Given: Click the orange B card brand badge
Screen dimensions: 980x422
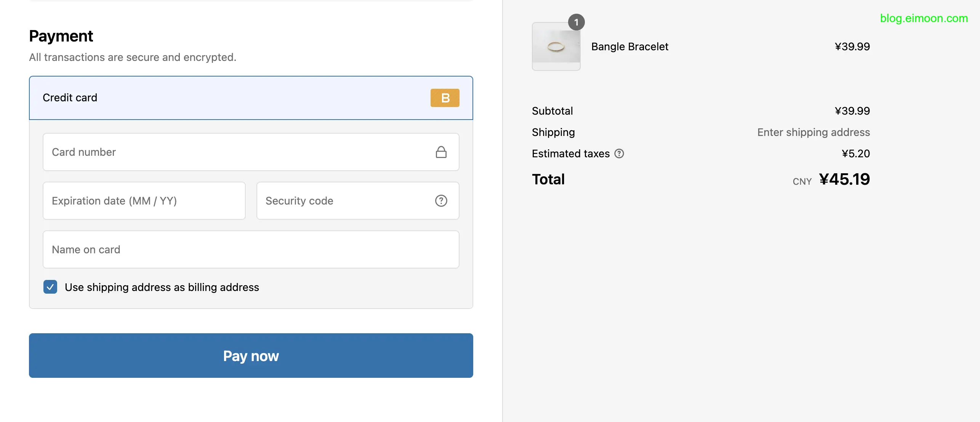Looking at the screenshot, I should [445, 98].
